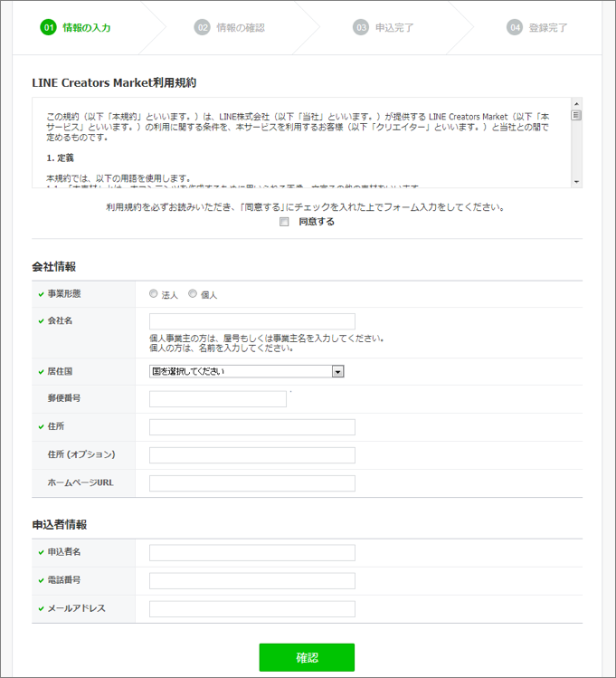Click the 04 step number icon
The width and height of the screenshot is (616, 678).
tap(515, 27)
